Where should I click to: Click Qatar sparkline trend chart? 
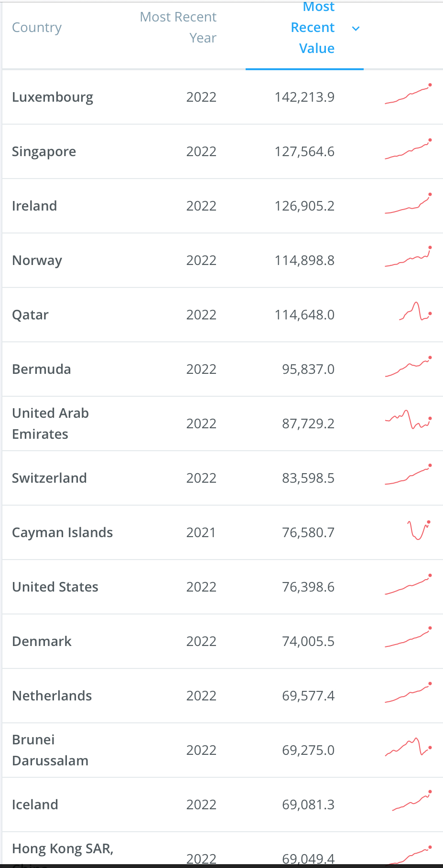click(x=416, y=311)
